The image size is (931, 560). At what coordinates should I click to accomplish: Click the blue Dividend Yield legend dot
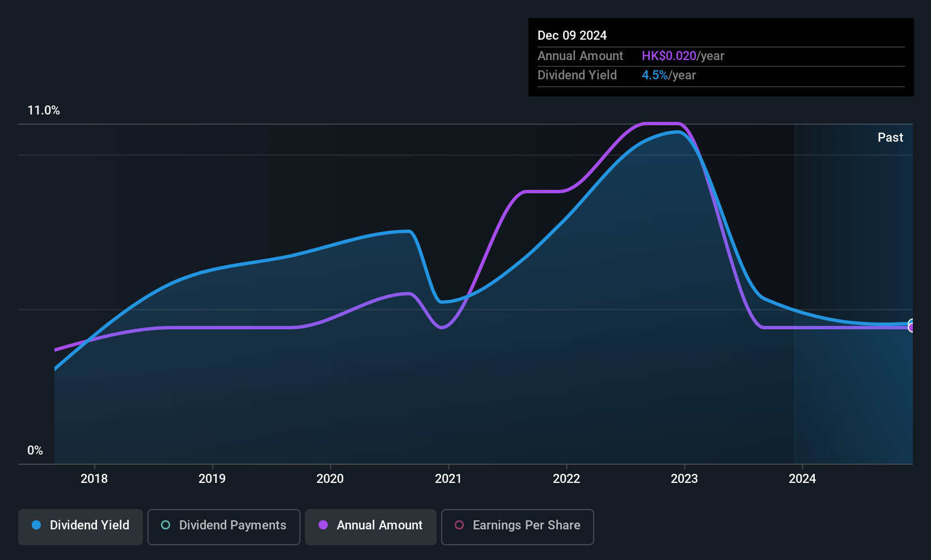36,525
